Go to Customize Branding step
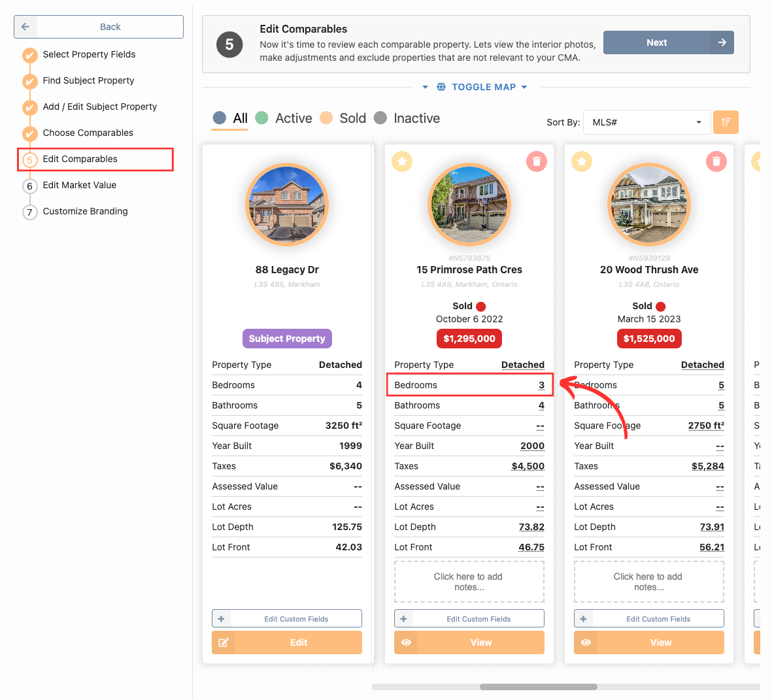772x700 pixels. (x=85, y=211)
